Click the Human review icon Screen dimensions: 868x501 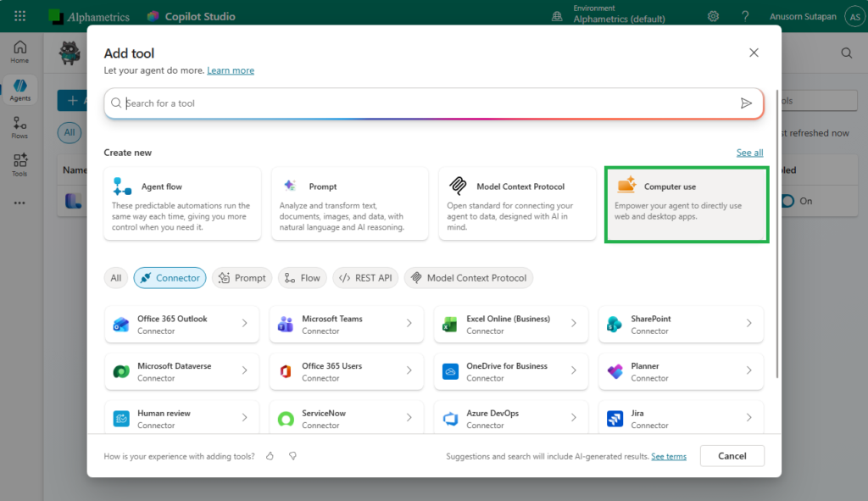tap(121, 419)
